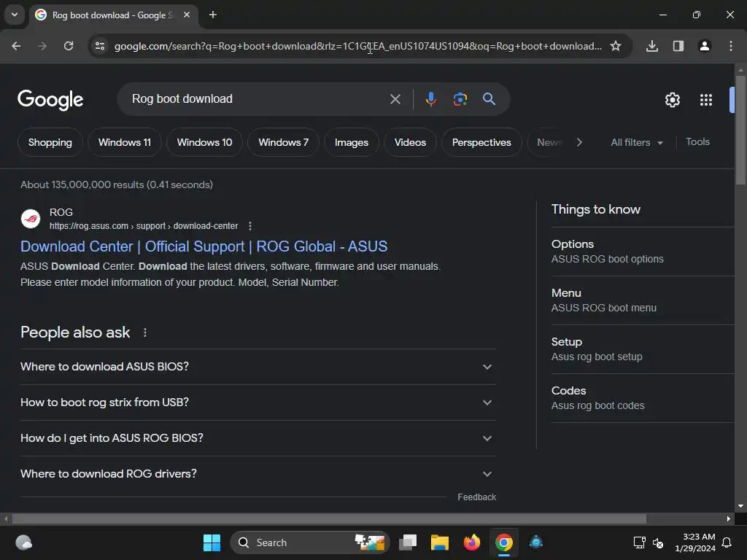Open the clock and date in taskbar
The height and width of the screenshot is (560, 747).
(x=694, y=542)
